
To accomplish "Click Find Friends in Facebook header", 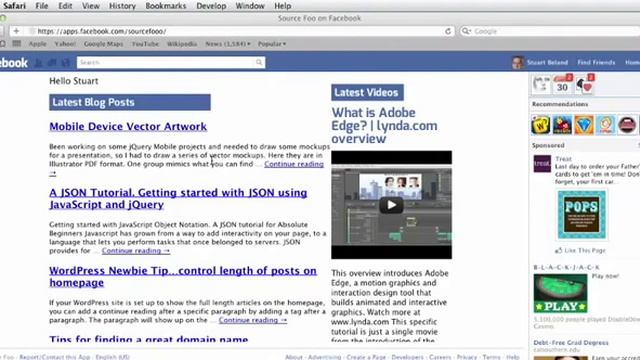I will (x=596, y=62).
